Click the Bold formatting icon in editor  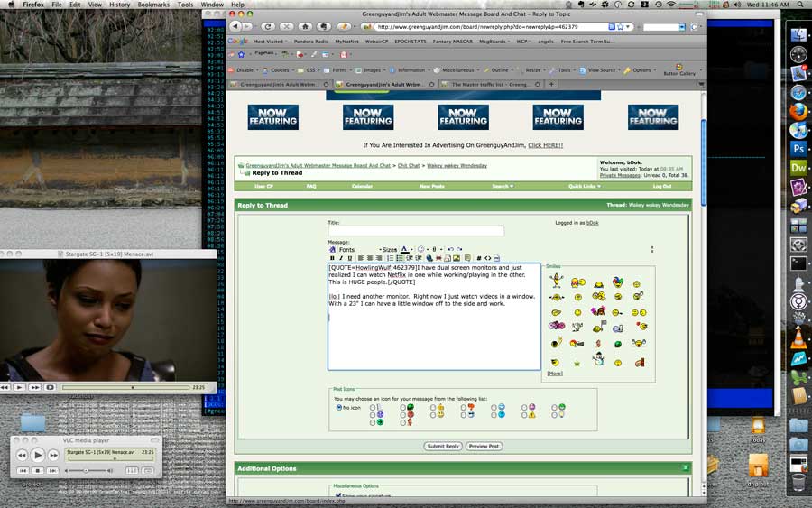[x=332, y=258]
